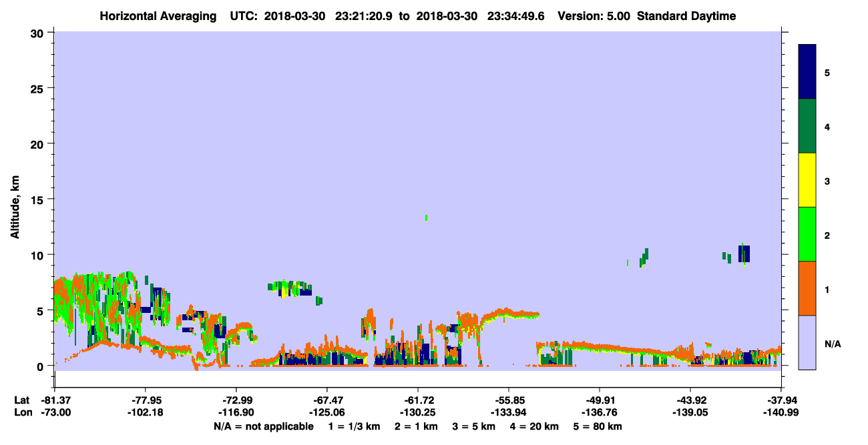
Task: Click the legend text '1 = 1/3 km'
Action: tap(353, 426)
